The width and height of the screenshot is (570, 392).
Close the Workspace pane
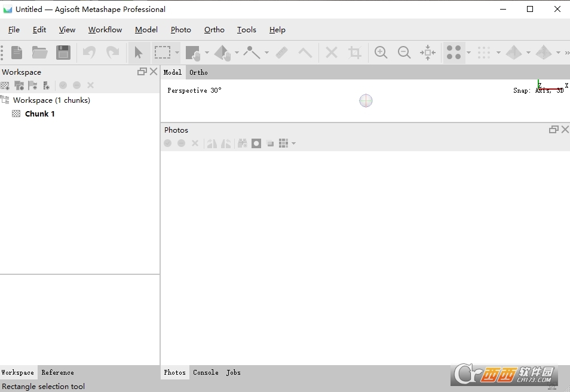point(154,72)
